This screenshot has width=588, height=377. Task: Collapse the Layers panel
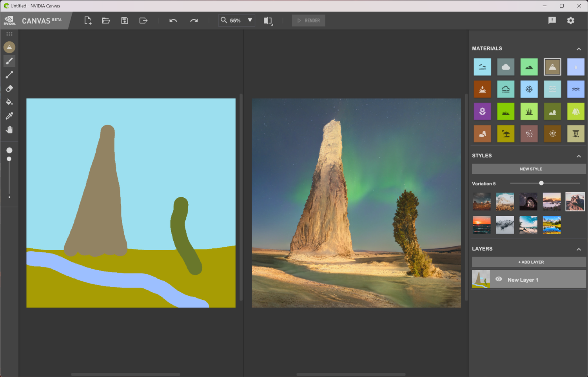[579, 250]
